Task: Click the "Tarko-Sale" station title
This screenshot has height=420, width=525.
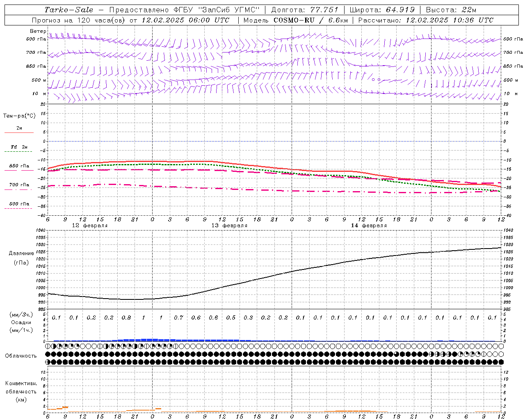Action: pyautogui.click(x=68, y=10)
